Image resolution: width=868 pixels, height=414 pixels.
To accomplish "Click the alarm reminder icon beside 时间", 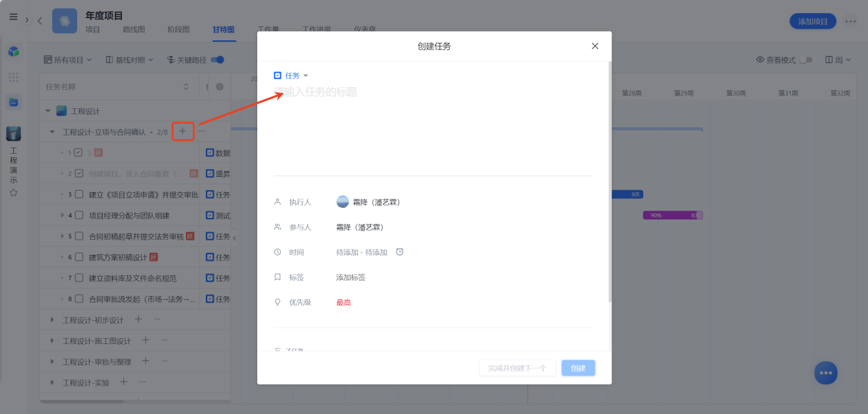I will click(399, 252).
